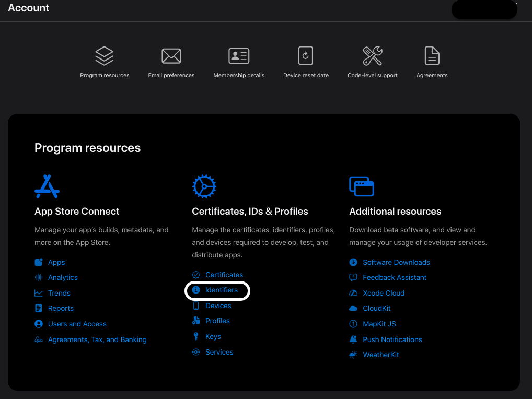Access Users and Access
This screenshot has width=532, height=399.
pos(76,324)
